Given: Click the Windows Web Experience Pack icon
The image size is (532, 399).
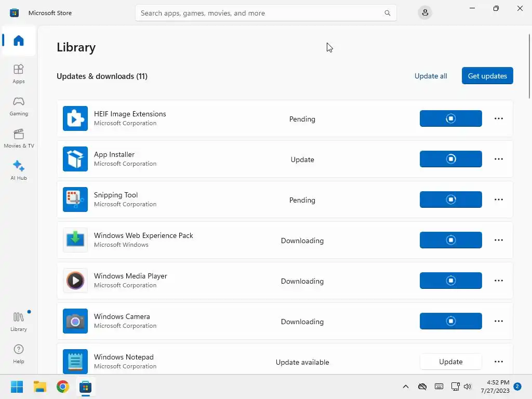Looking at the screenshot, I should tap(75, 240).
